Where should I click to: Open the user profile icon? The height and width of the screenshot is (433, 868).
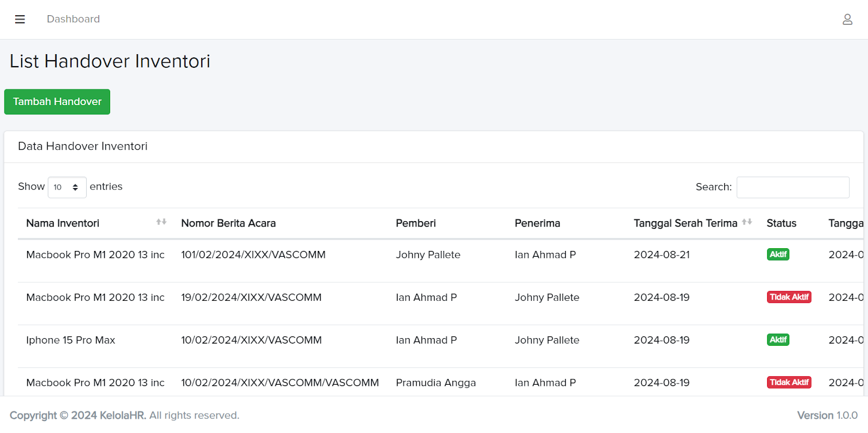847,20
